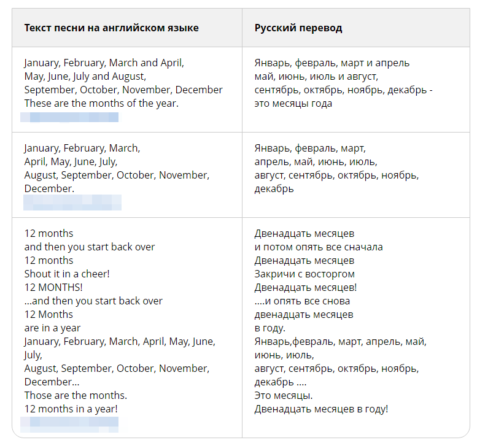Click the line "12 months in a year!"
The width and height of the screenshot is (477, 448).
coord(71,409)
